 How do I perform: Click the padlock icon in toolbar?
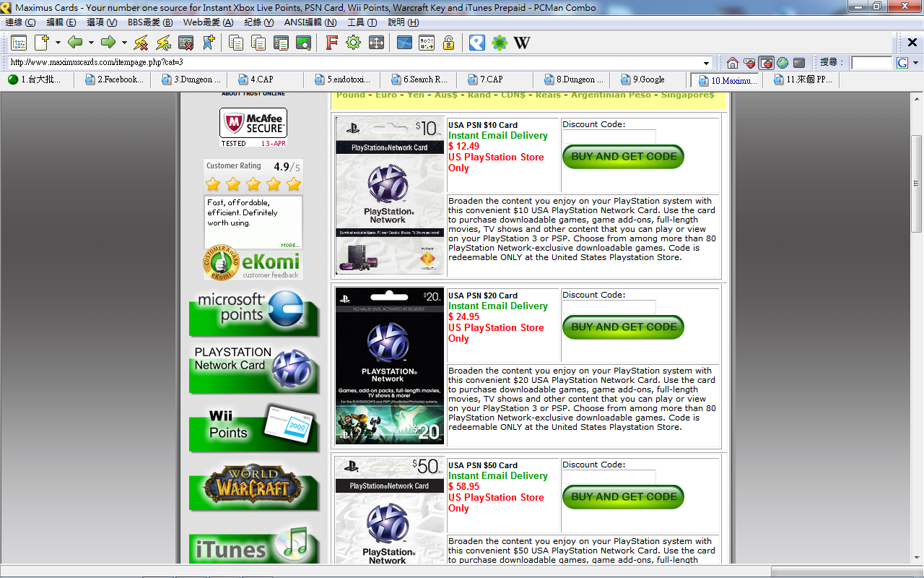pos(448,43)
